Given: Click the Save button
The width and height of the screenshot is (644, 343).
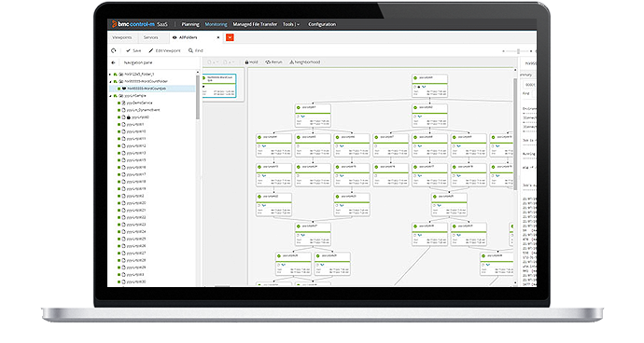Looking at the screenshot, I should point(133,50).
